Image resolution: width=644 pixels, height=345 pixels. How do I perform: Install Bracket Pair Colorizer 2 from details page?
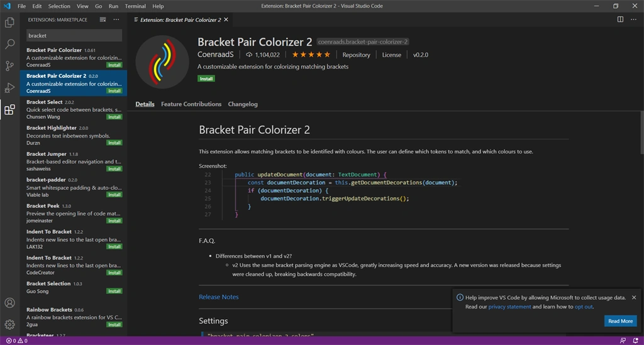coord(206,79)
